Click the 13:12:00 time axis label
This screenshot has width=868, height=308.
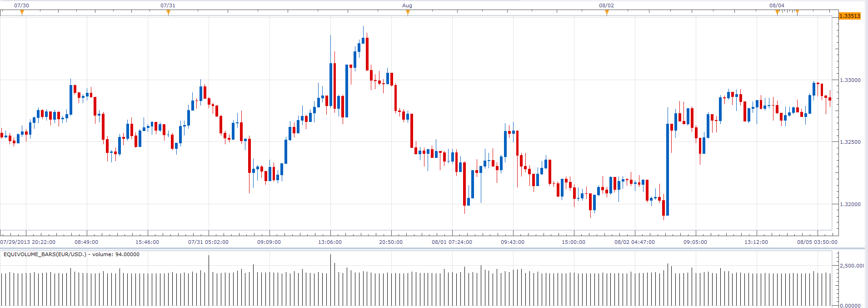point(756,242)
